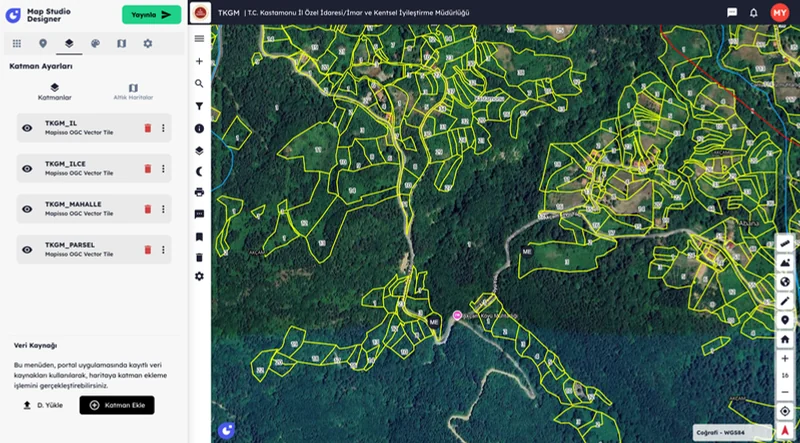Click the globe view icon

point(785,282)
